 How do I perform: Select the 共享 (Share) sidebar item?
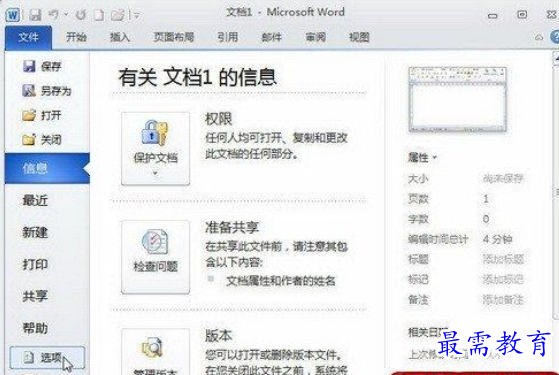pyautogui.click(x=35, y=296)
